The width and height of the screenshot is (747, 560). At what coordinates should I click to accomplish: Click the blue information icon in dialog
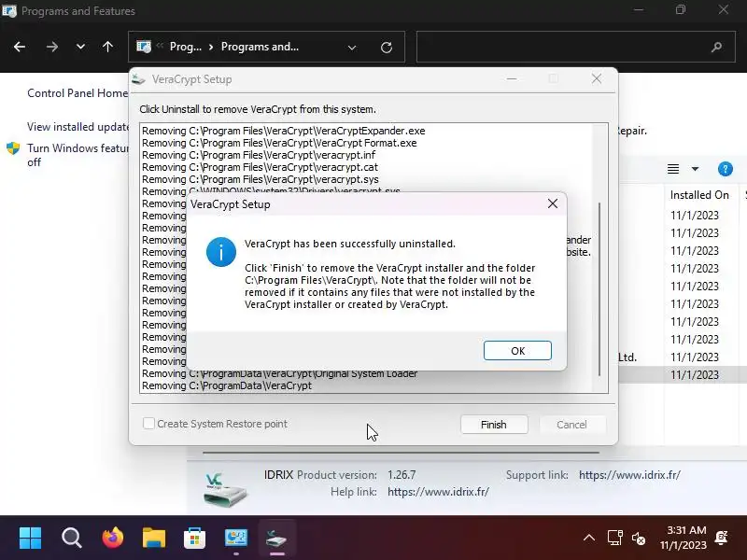click(x=221, y=252)
